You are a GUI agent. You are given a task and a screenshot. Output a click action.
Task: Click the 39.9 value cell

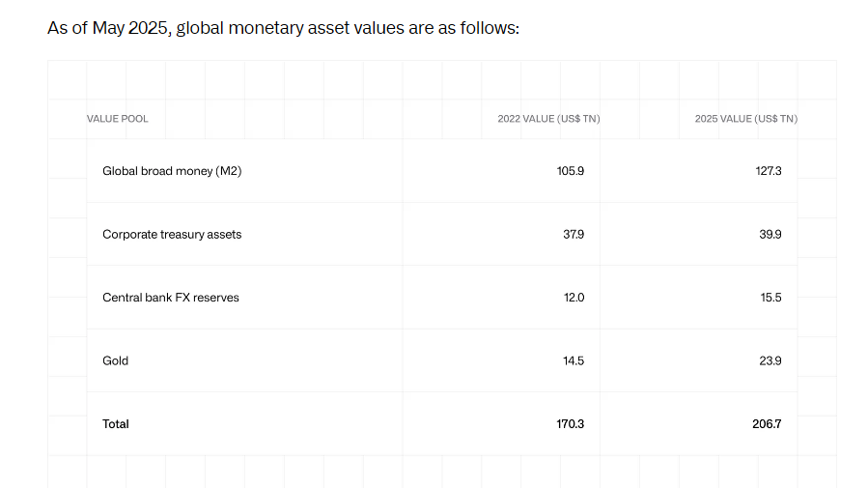[770, 234]
